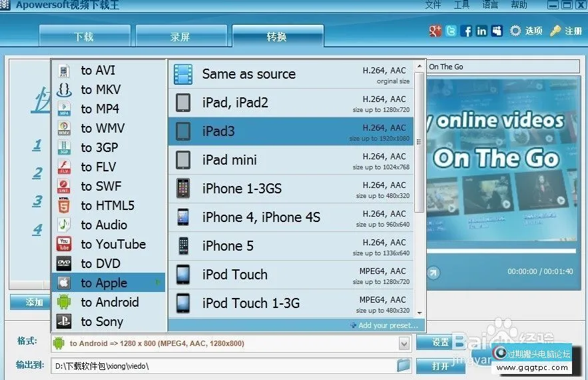This screenshot has width=588, height=380.
Task: Pick the to DVD icon
Action: 64,263
